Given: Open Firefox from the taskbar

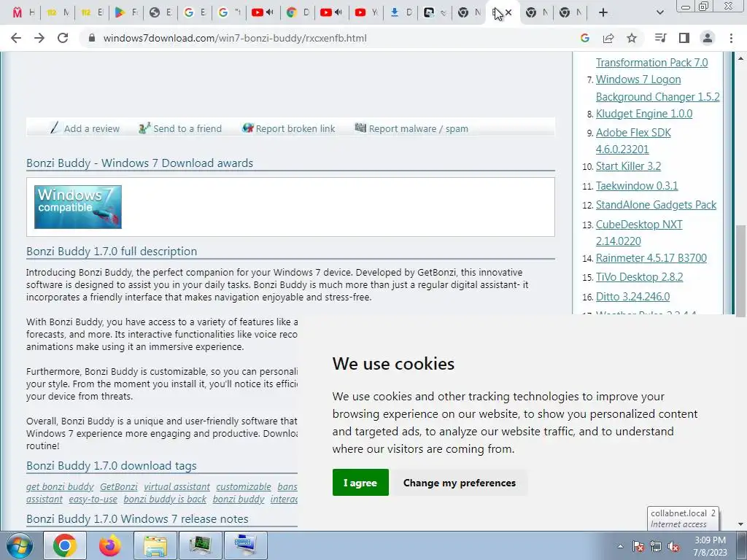Looking at the screenshot, I should (110, 545).
